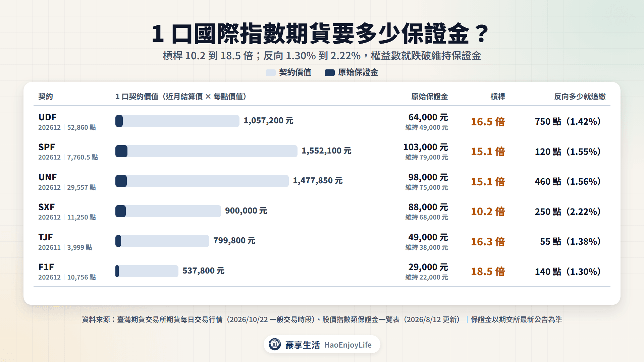Click the 反向多少就追繳 column header
The height and width of the screenshot is (362, 644).
[x=580, y=97]
